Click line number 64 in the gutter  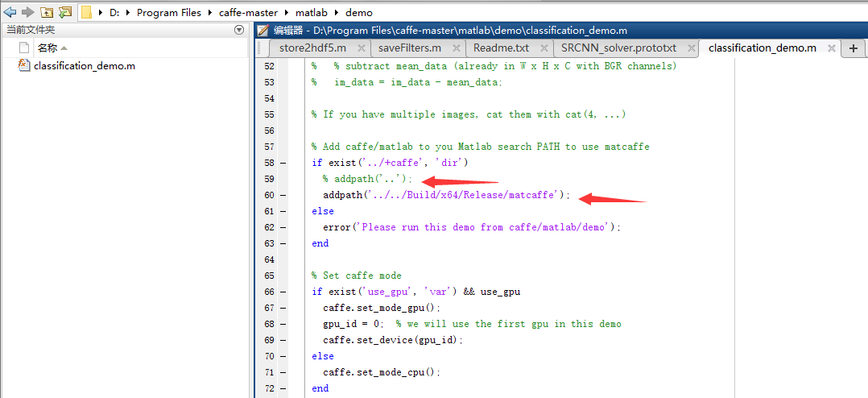(x=268, y=259)
